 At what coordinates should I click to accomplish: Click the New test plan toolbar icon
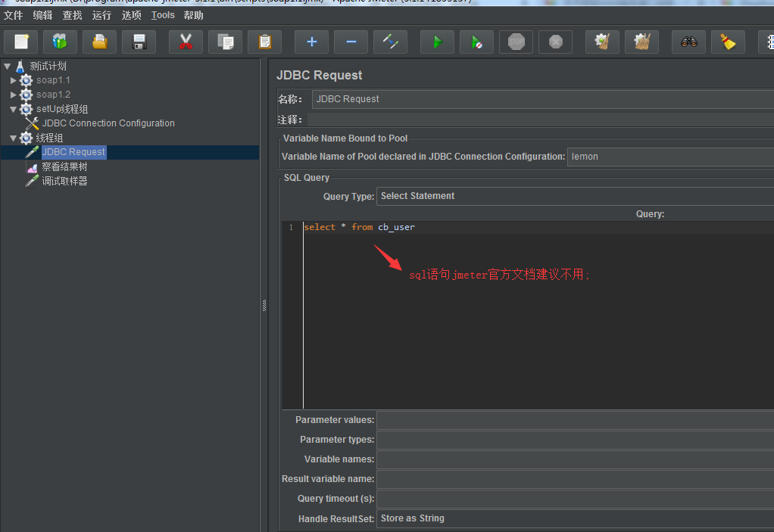(x=20, y=42)
